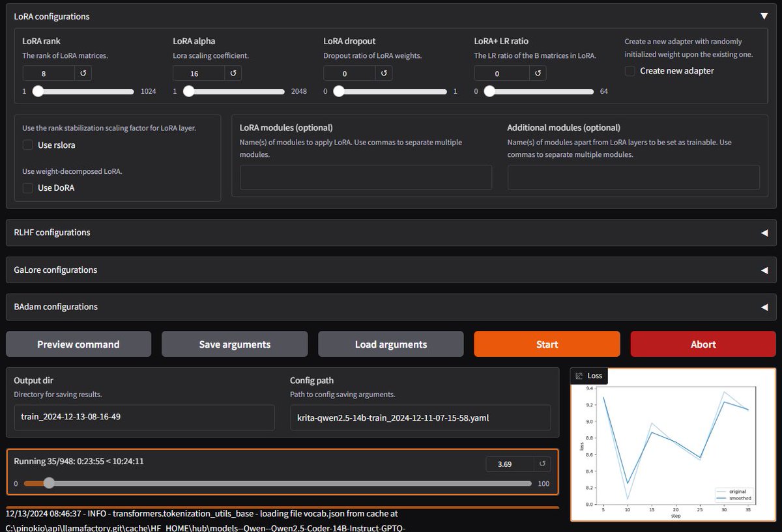
Task: Click the progress number field showing 3.69
Action: point(509,464)
